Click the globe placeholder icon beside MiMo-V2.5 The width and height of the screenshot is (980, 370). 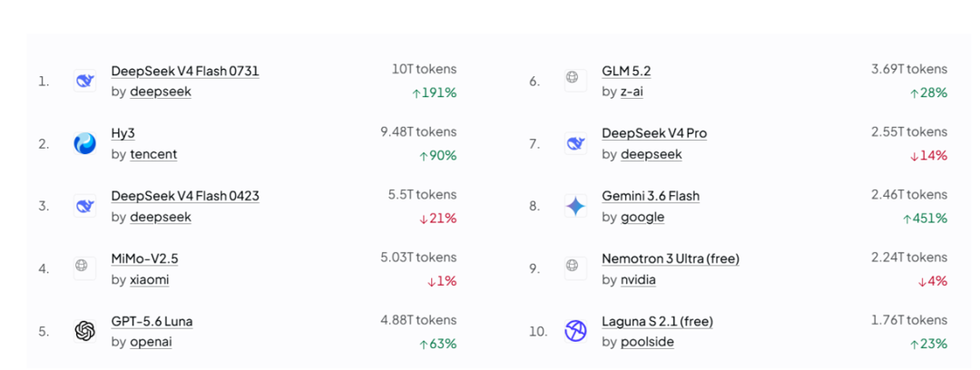click(84, 268)
